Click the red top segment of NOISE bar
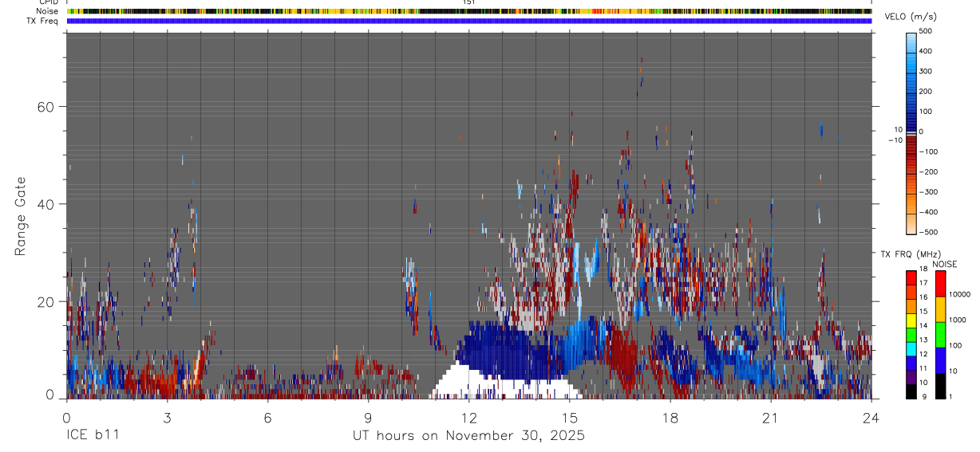Image resolution: width=980 pixels, height=452 pixels. pos(940,284)
